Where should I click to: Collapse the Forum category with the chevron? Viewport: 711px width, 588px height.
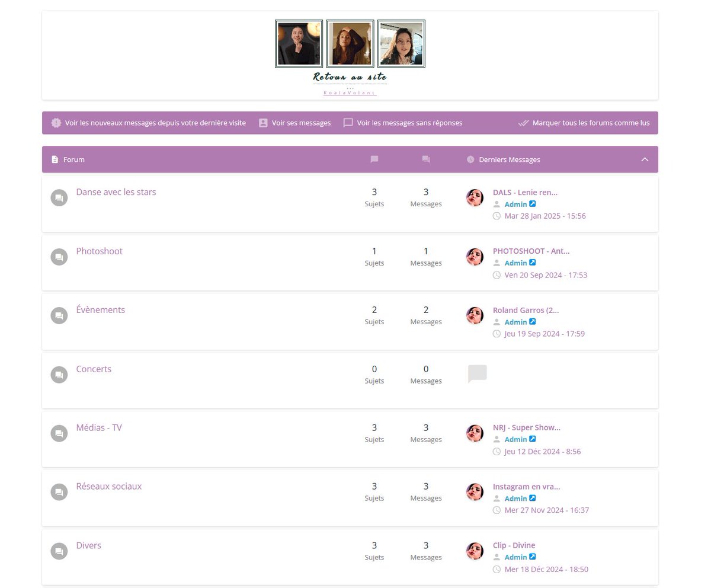tap(645, 159)
